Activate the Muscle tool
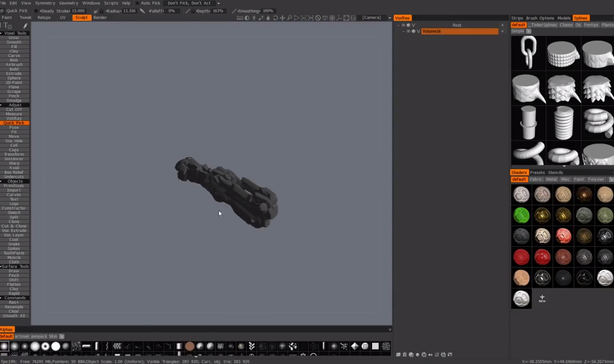The height and width of the screenshot is (364, 614). pyautogui.click(x=14, y=257)
